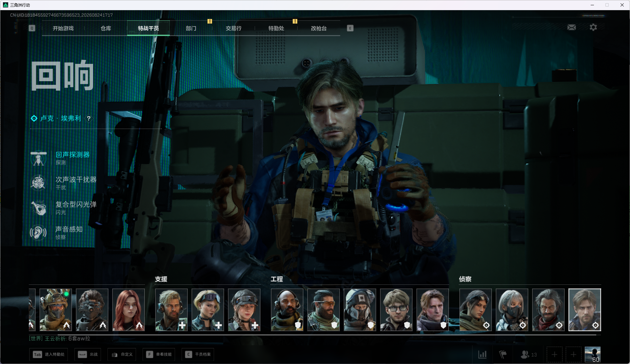Click the second empty squad slot plus
The image size is (630, 364).
coord(574,355)
